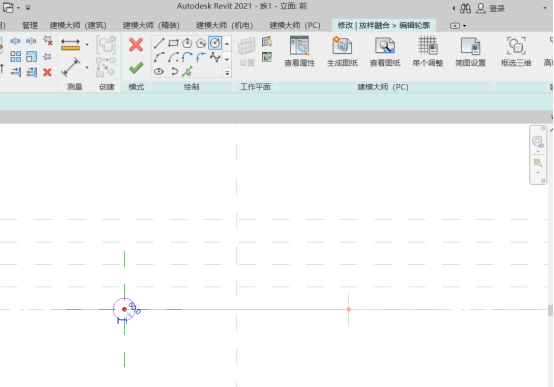The image size is (554, 387).
Task: Activate the Pick Lines tool
Action: tap(187, 71)
